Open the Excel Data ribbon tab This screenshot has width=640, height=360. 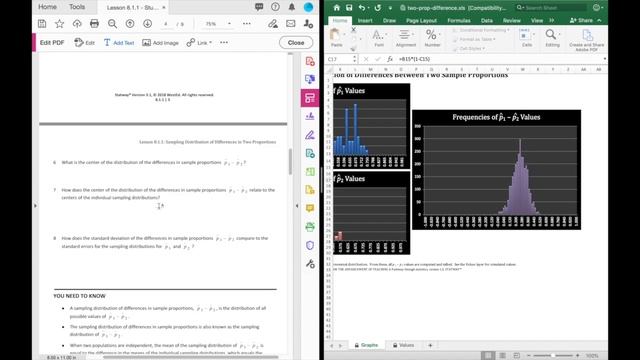pos(487,20)
